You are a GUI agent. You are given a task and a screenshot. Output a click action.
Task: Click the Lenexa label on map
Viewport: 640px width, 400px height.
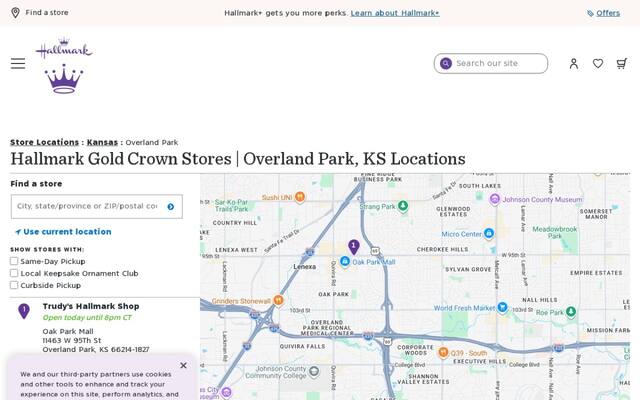click(304, 267)
